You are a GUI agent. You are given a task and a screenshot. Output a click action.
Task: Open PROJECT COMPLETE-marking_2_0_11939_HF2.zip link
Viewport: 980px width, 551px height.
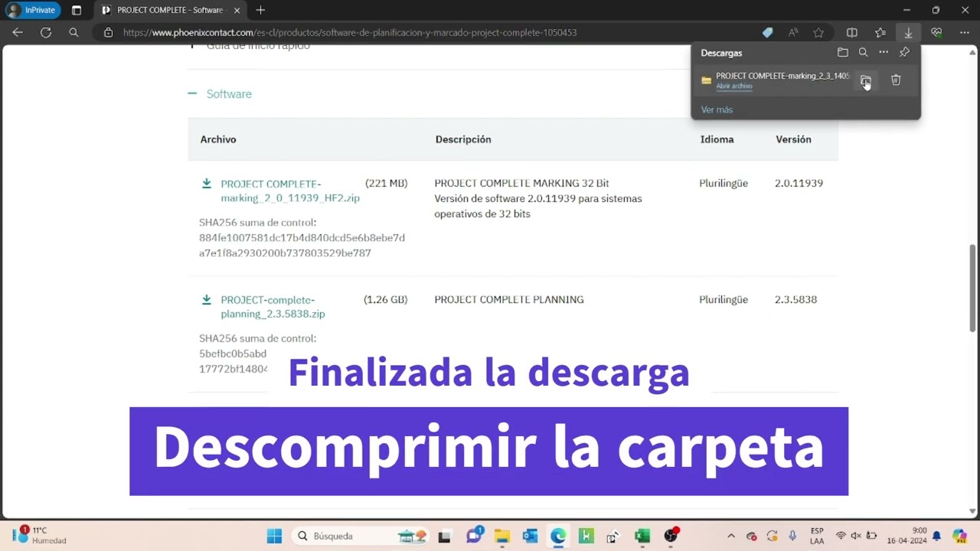(290, 191)
